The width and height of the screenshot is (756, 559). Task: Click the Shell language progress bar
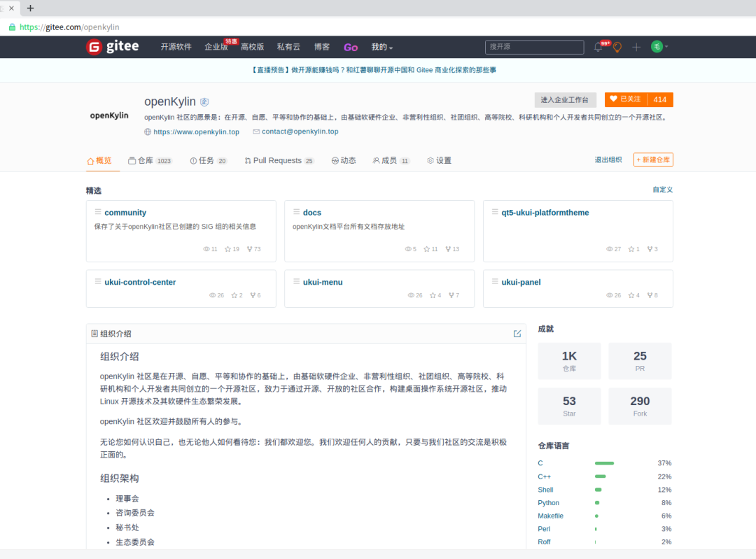(x=598, y=490)
